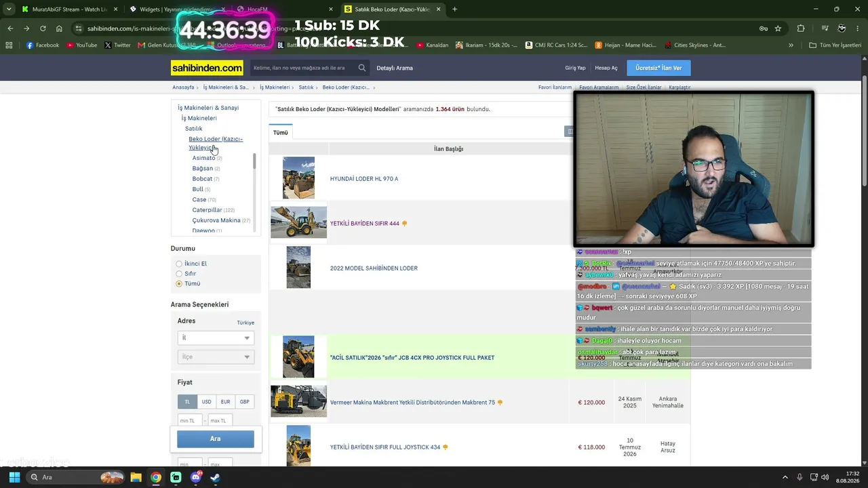Choose USD currency for price
This screenshot has width=868, height=488.
click(206, 401)
